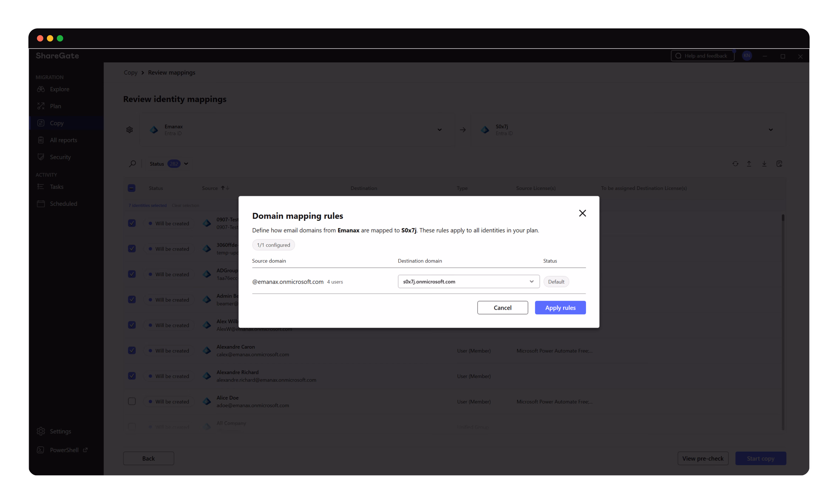Click the Alexandre Richard entity icon
The width and height of the screenshot is (838, 504).
[207, 376]
